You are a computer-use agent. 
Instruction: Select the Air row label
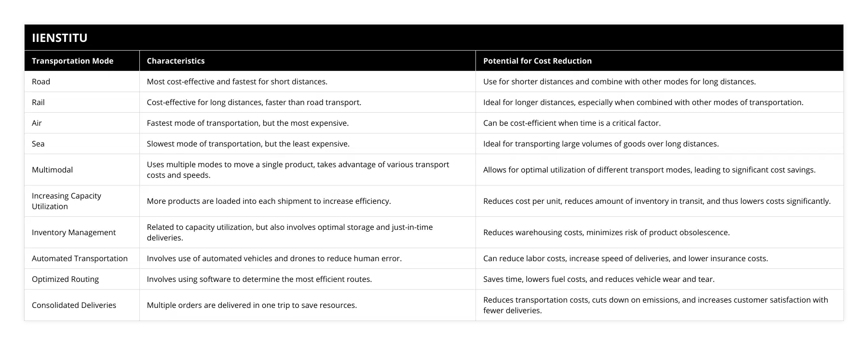(37, 123)
